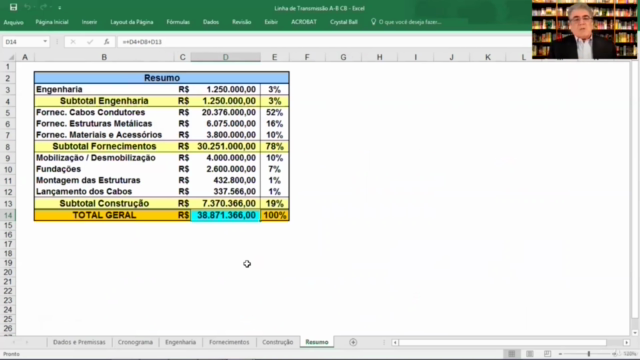Open the Inserir ribbon tab
This screenshot has height=360, width=640.
click(89, 22)
